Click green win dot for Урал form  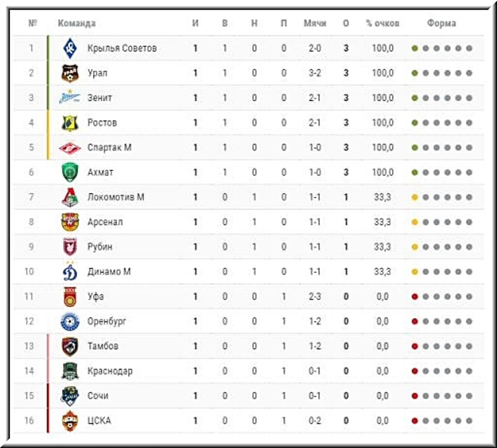click(x=415, y=73)
